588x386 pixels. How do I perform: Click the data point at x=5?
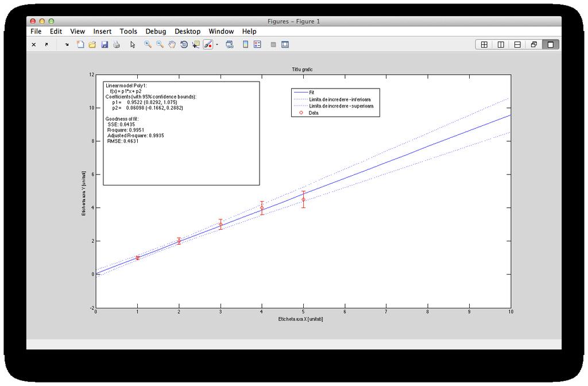tap(303, 199)
